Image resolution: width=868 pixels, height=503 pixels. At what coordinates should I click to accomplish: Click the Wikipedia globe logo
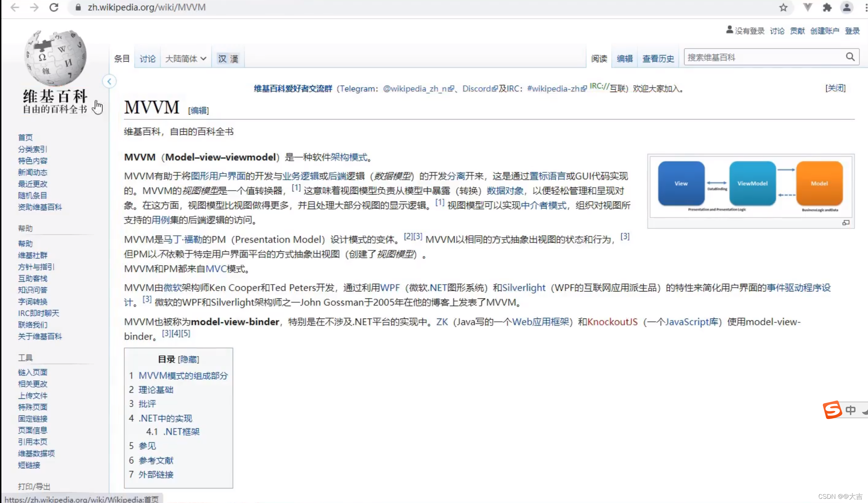[x=55, y=58]
